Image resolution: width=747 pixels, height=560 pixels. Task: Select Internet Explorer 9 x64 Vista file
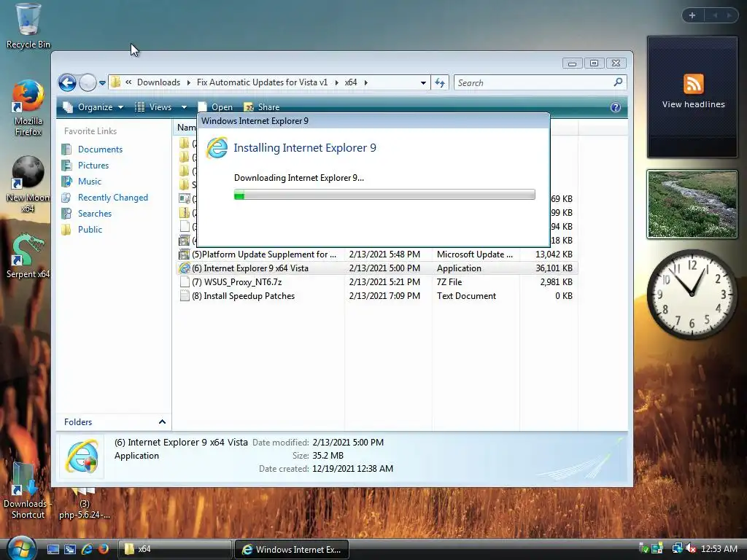coord(376,268)
